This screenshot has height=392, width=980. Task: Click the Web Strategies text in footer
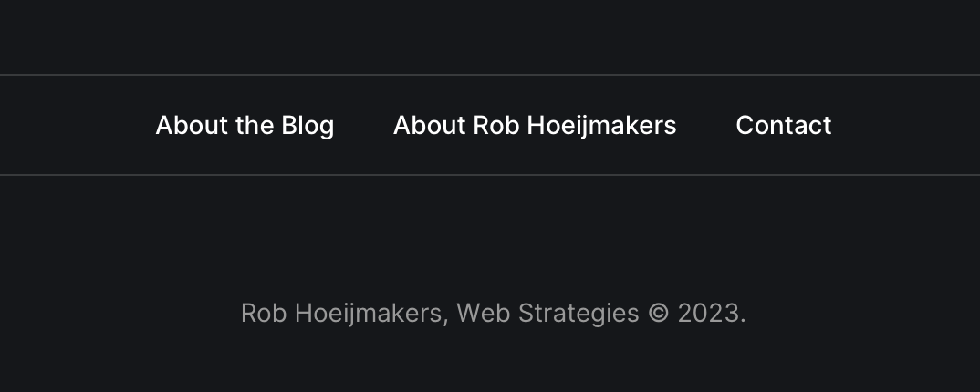547,314
